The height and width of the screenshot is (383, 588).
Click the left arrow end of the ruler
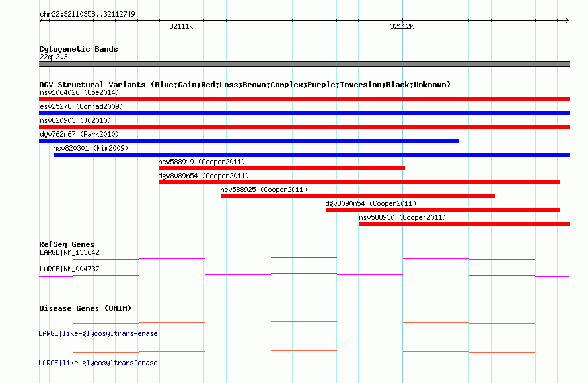point(41,20)
